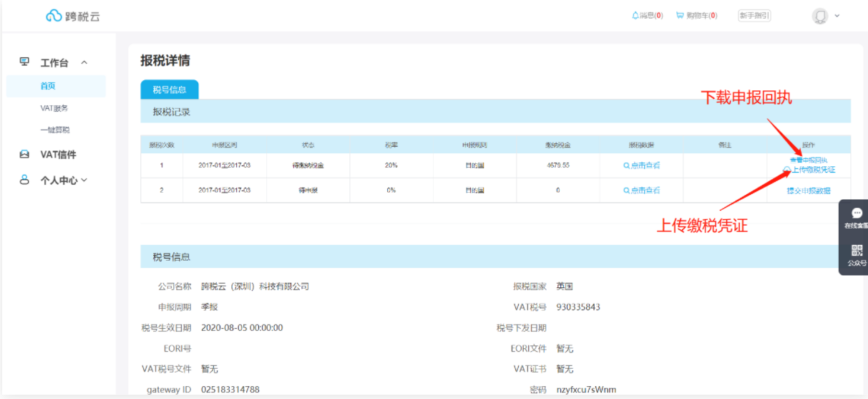Collapse the 工作台 sidebar section
This screenshot has height=399, width=868.
(84, 63)
